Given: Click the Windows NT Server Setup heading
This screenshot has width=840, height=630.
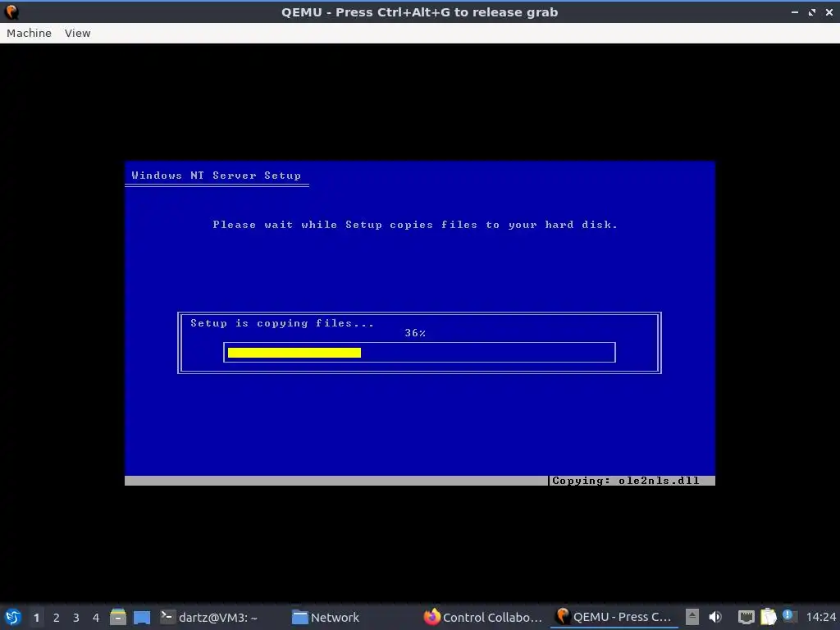Looking at the screenshot, I should 217,176.
